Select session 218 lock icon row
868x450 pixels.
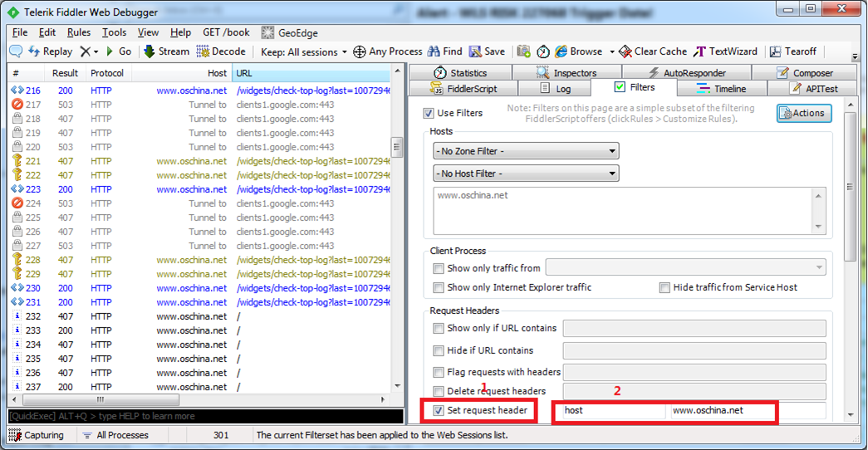click(199, 119)
